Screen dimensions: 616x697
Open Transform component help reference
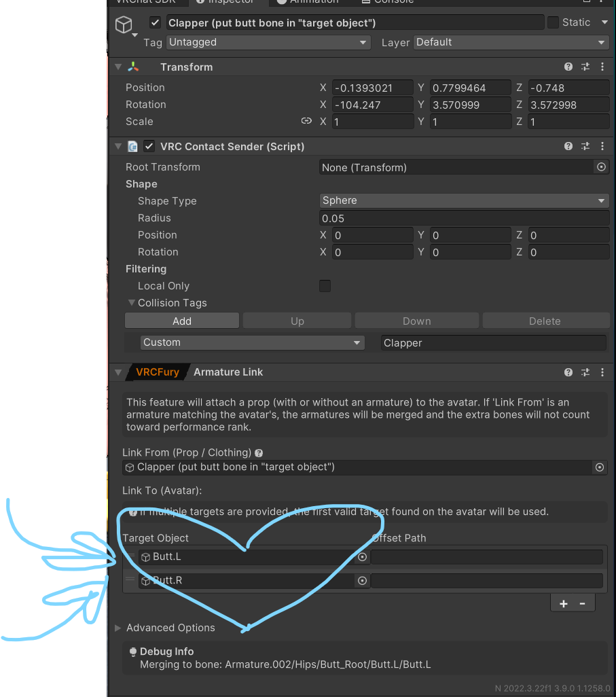(568, 67)
